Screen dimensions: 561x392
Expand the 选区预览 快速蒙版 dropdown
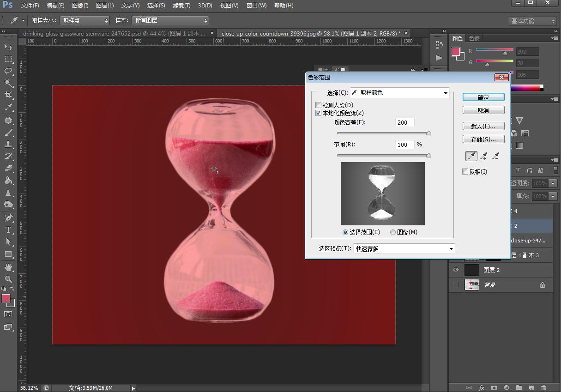click(x=404, y=249)
